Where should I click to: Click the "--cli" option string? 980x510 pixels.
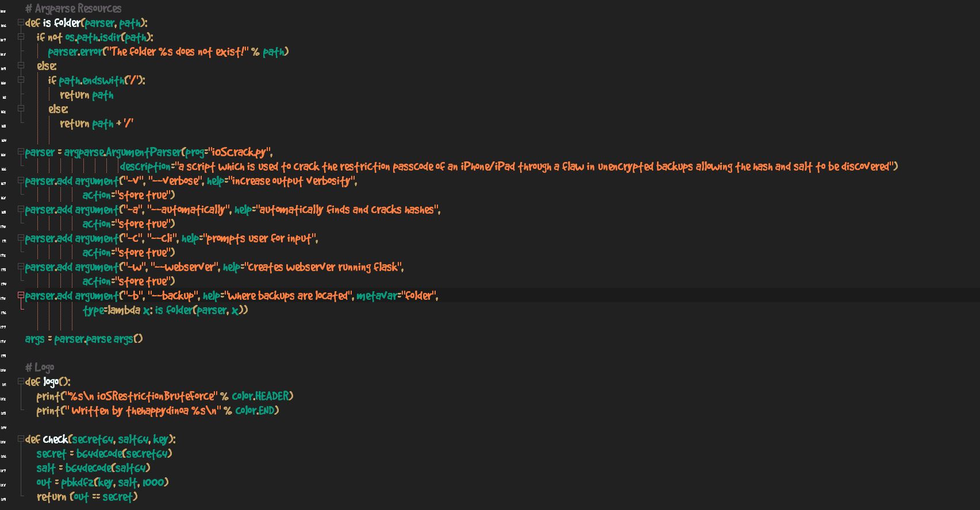(163, 238)
